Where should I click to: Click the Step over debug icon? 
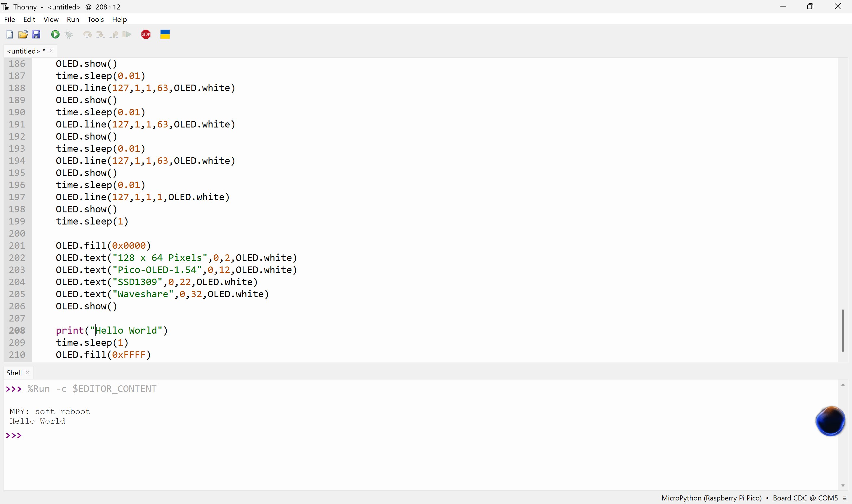click(87, 34)
